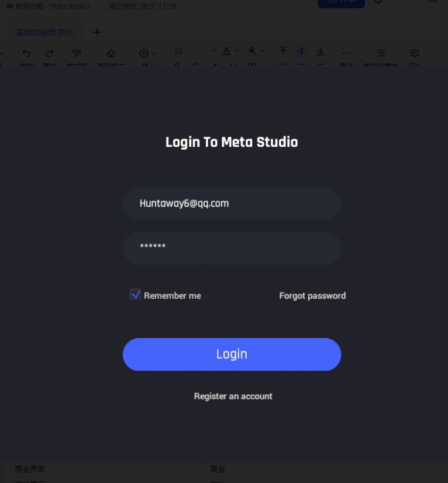Image resolution: width=448 pixels, height=483 pixels.
Task: Focus the email field with Huntaway6@qq.com
Action: [232, 203]
